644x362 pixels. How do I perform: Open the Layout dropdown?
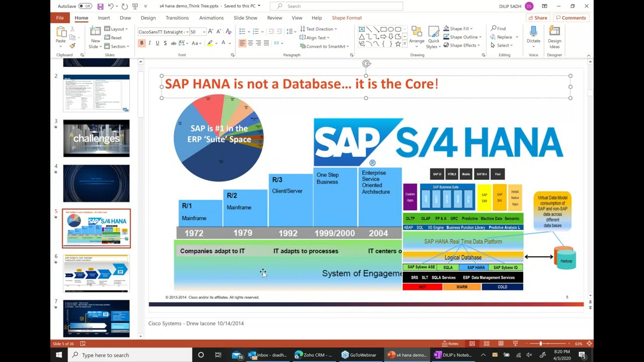[116, 29]
